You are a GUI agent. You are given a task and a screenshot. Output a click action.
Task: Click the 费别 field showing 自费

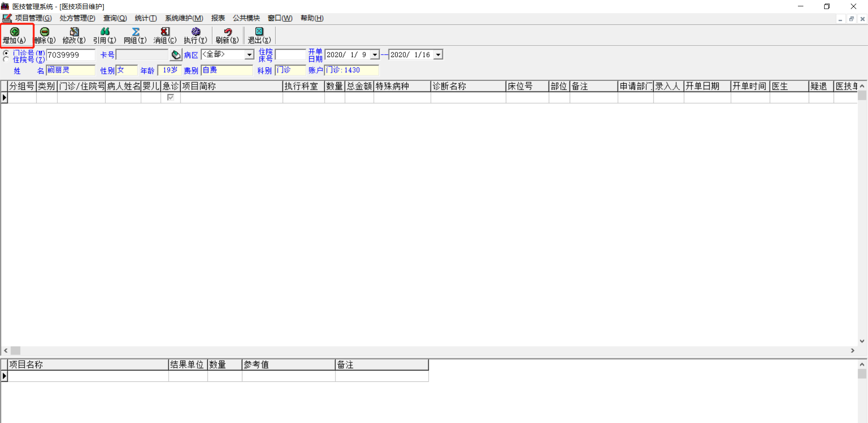pyautogui.click(x=226, y=70)
